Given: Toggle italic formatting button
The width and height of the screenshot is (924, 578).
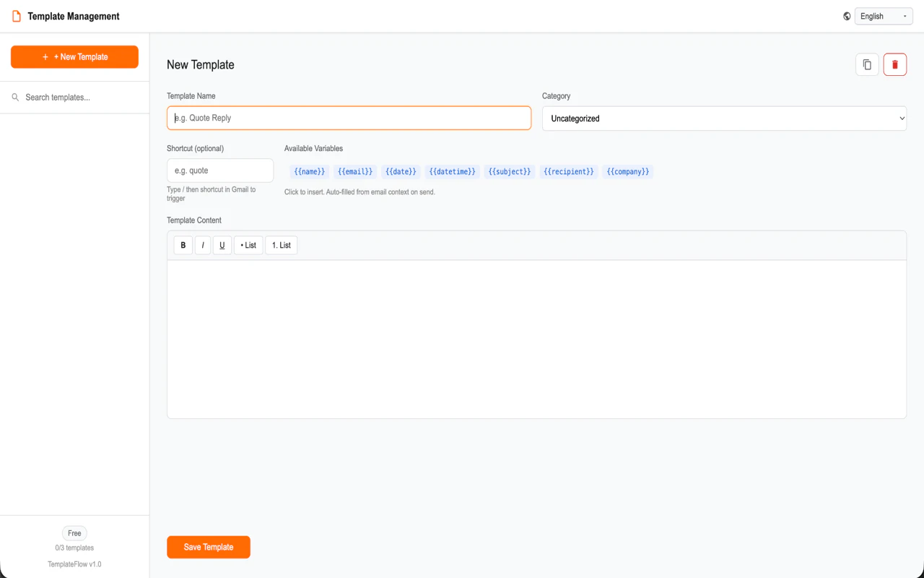Looking at the screenshot, I should click(203, 245).
